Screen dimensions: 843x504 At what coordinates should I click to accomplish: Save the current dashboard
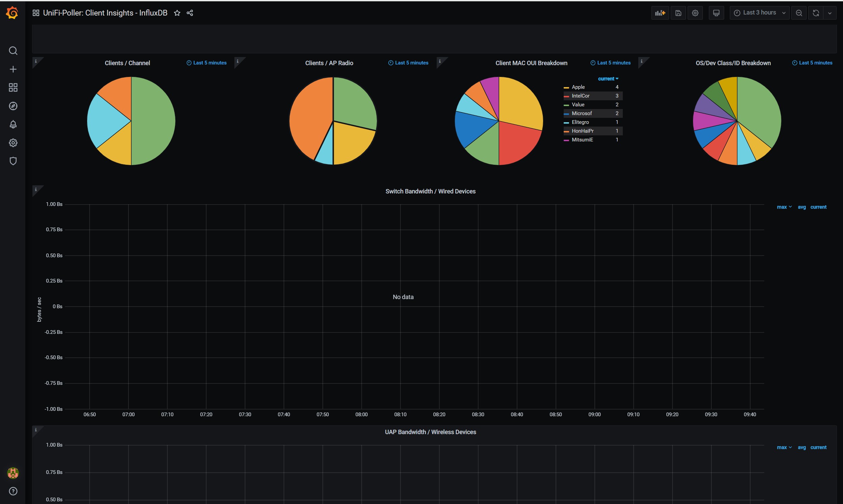point(678,12)
